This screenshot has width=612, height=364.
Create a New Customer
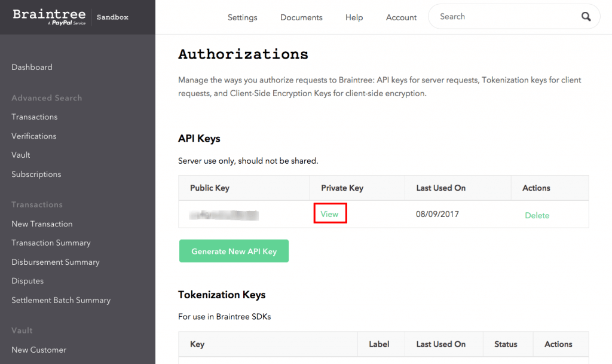pos(38,350)
